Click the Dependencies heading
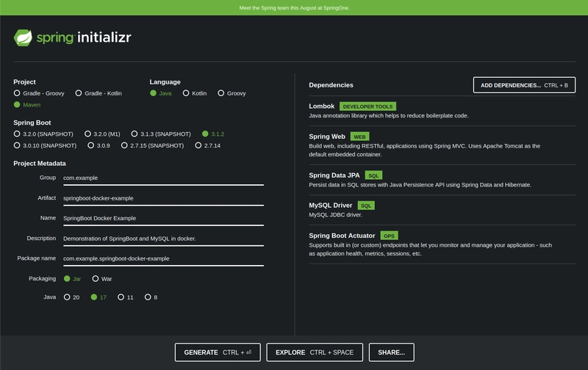Image resolution: width=588 pixels, height=370 pixels. 331,85
